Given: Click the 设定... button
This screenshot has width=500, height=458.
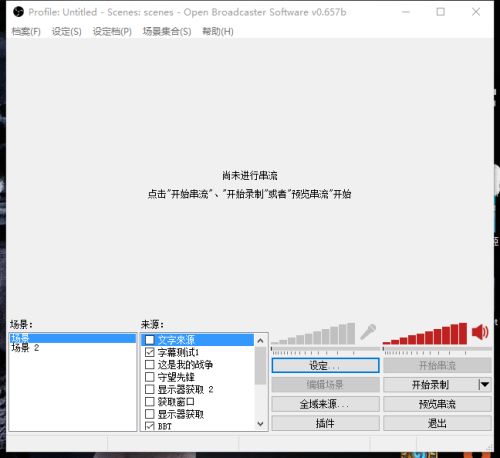Looking at the screenshot, I should point(325,366).
